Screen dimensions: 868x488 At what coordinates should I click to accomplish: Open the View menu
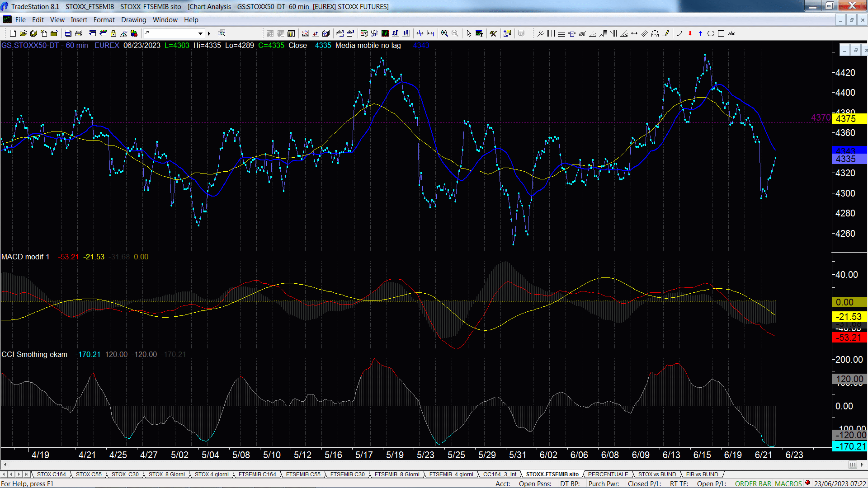coord(57,20)
